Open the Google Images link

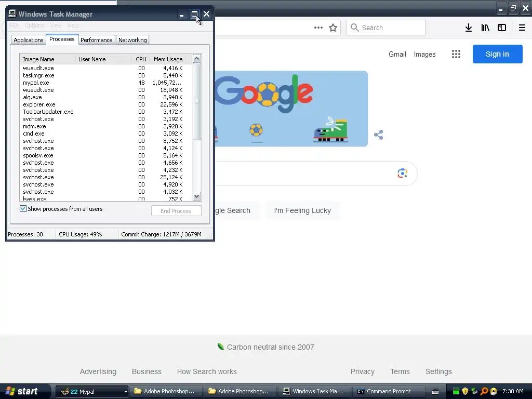[x=424, y=54]
